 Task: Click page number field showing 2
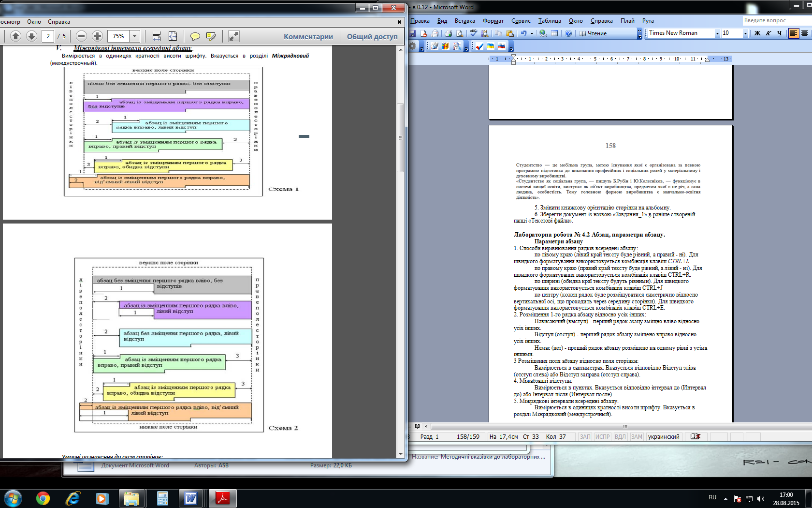48,36
